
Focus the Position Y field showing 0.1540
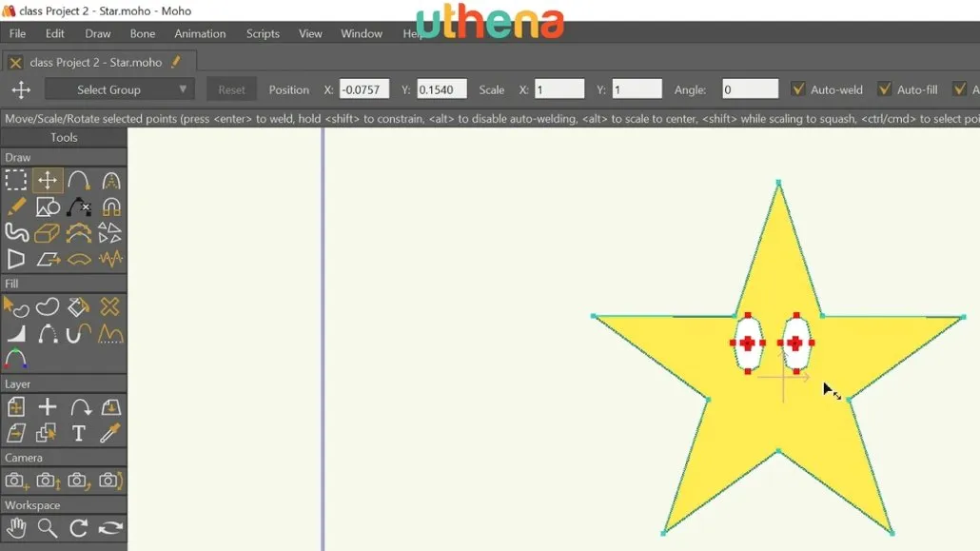441,89
